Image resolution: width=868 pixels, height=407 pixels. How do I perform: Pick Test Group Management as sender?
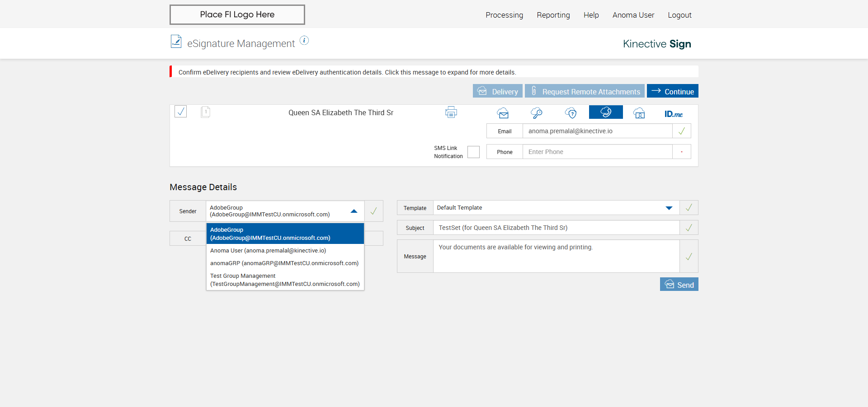tap(285, 280)
